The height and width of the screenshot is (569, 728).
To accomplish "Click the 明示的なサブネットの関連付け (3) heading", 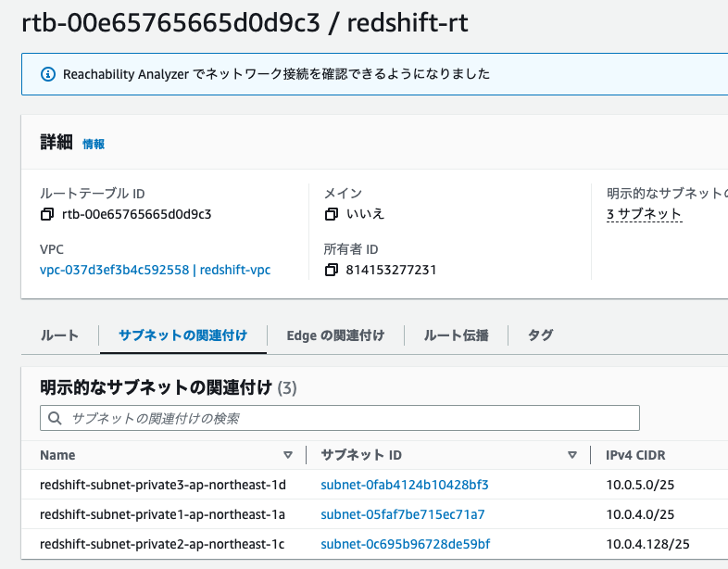I will point(169,387).
